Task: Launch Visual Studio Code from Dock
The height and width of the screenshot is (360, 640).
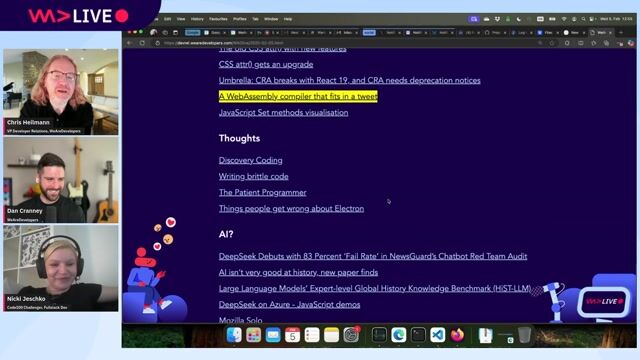Action: click(438, 335)
